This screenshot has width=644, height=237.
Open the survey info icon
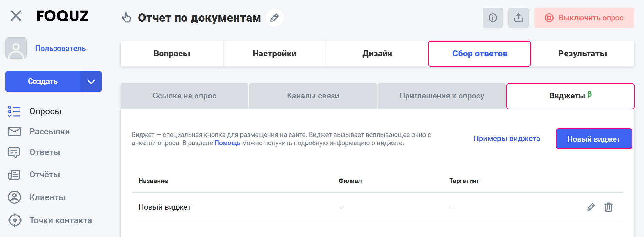[493, 18]
